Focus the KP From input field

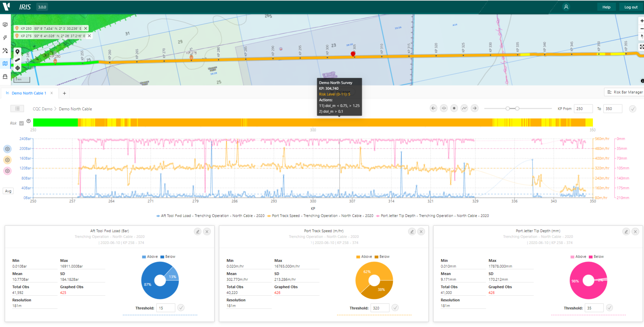pos(583,109)
